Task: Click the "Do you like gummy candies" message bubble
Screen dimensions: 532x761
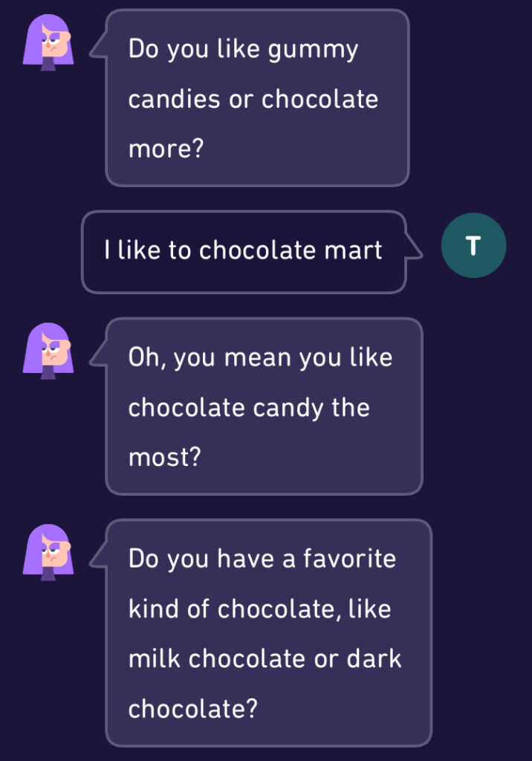Action: [x=257, y=98]
